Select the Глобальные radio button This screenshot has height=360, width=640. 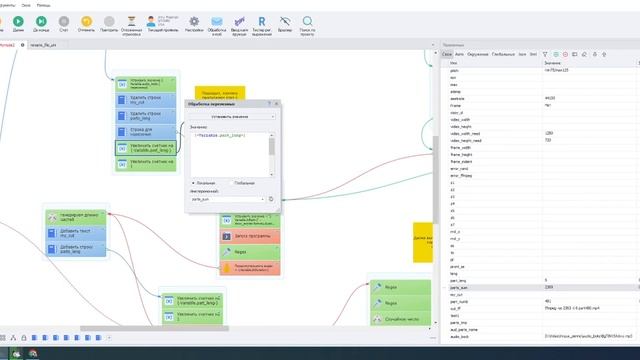click(x=231, y=183)
